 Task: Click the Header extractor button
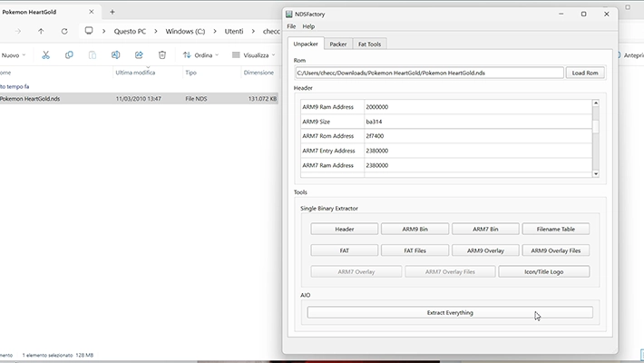click(x=344, y=229)
